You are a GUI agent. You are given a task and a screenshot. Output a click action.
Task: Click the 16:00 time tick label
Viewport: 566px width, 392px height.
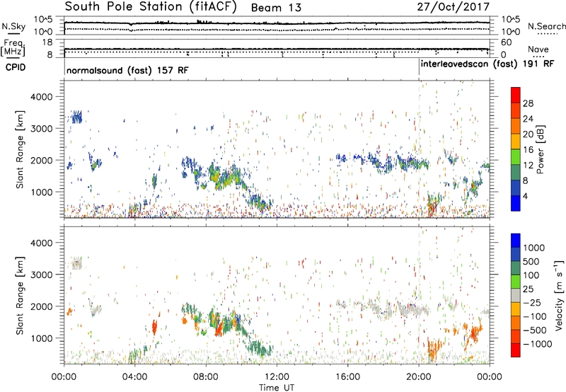(x=347, y=377)
